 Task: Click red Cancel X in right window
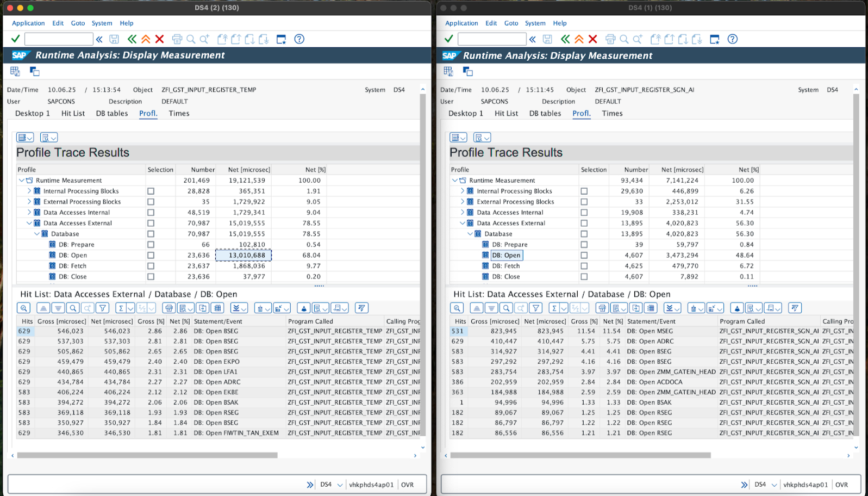point(592,39)
